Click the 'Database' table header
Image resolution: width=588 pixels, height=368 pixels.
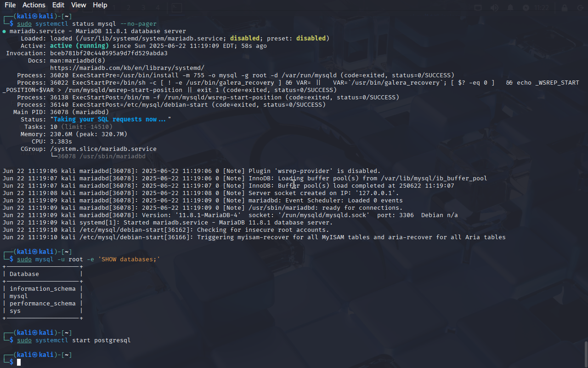pos(24,274)
